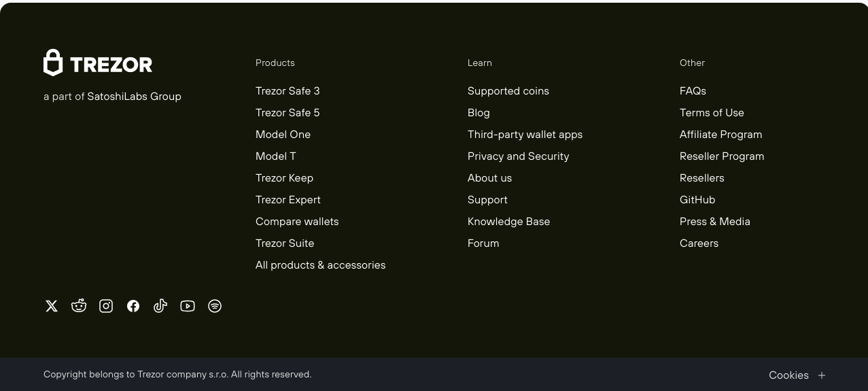Open the Affiliate Program link

pyautogui.click(x=721, y=135)
